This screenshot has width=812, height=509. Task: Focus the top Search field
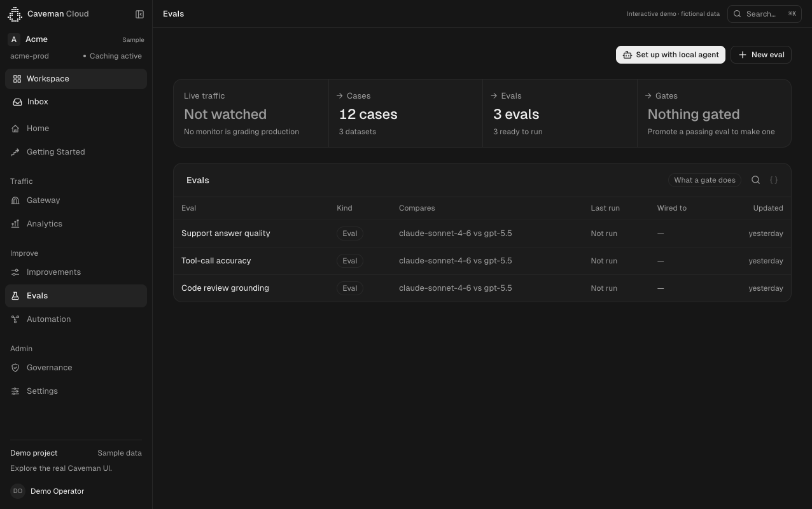pos(764,14)
